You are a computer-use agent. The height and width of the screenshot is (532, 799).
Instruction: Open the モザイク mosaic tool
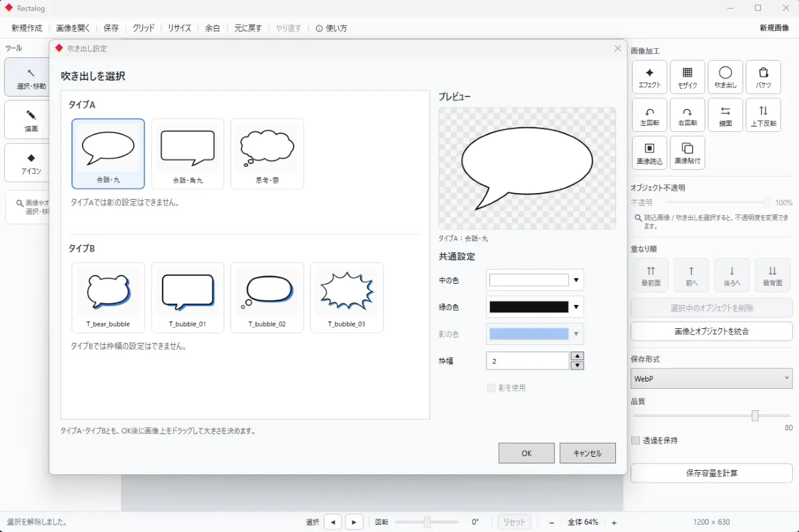688,77
